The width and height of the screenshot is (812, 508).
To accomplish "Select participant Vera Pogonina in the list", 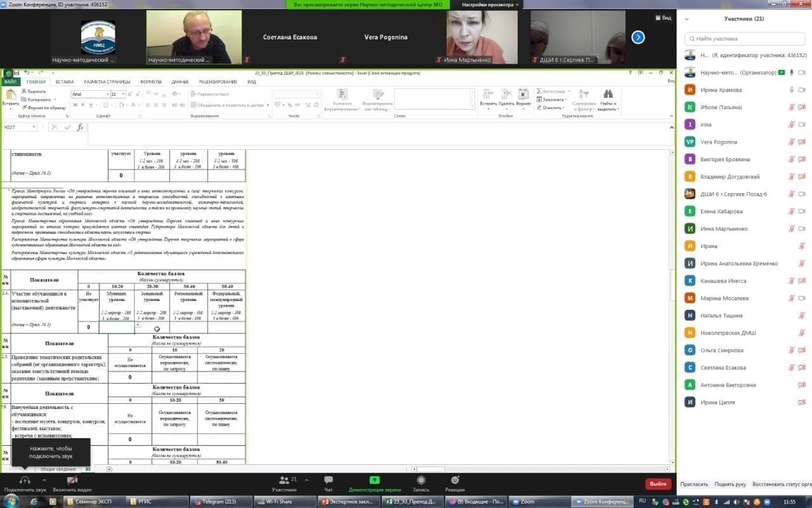I will point(745,142).
